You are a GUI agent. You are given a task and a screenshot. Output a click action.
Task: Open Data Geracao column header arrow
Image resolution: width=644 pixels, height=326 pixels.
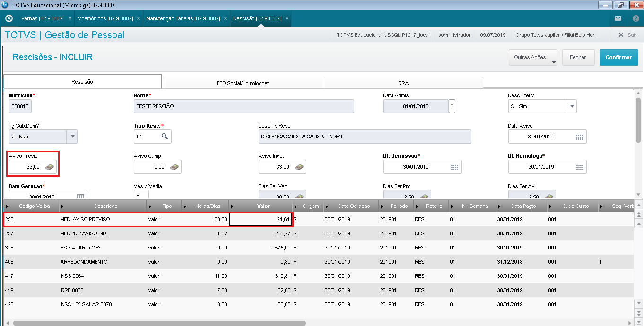coord(327,206)
